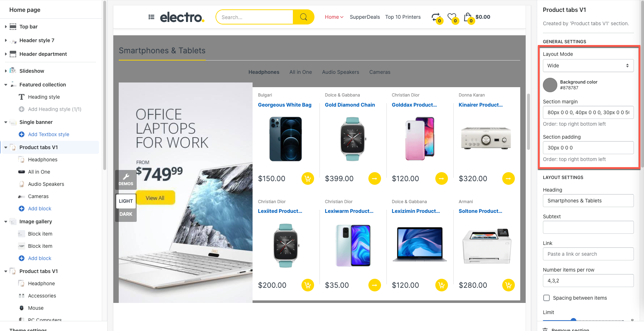Add Soltone Product to cart
644x331 pixels.
[x=508, y=285]
